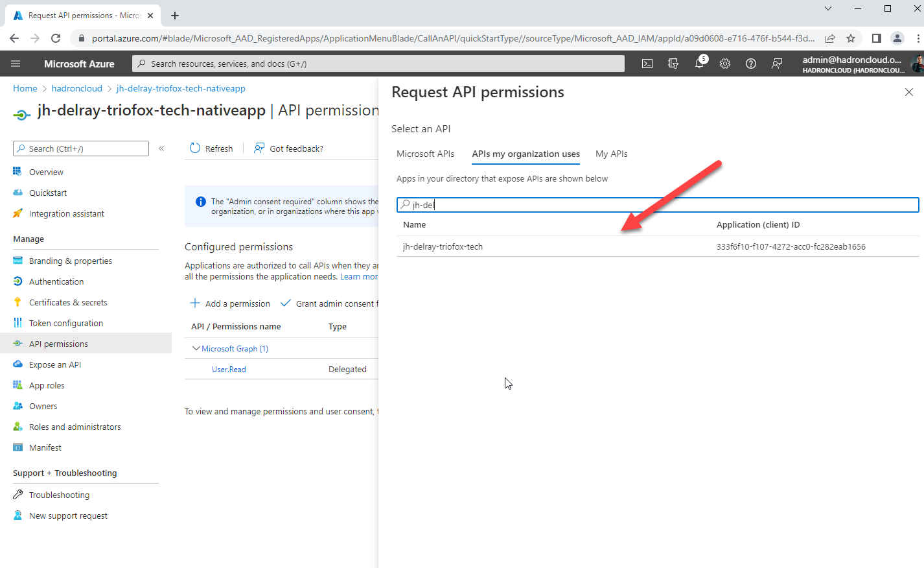Click the API search field containing jh-del
Viewport: 924px width, 568px height.
658,205
